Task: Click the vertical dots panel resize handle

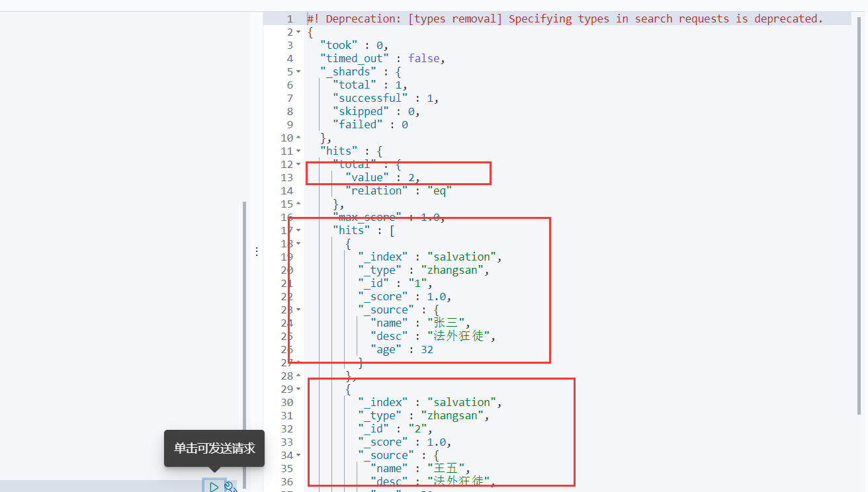Action: point(257,251)
